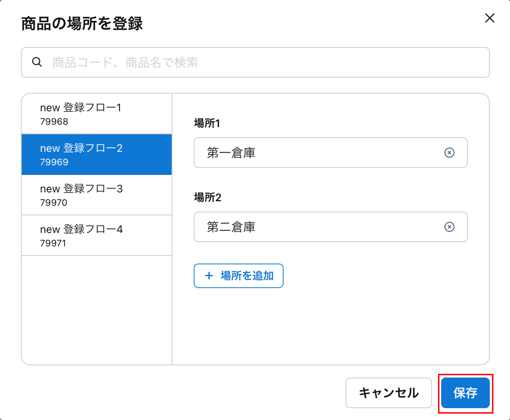
Task: Click the search magnifier icon
Action: (x=37, y=62)
